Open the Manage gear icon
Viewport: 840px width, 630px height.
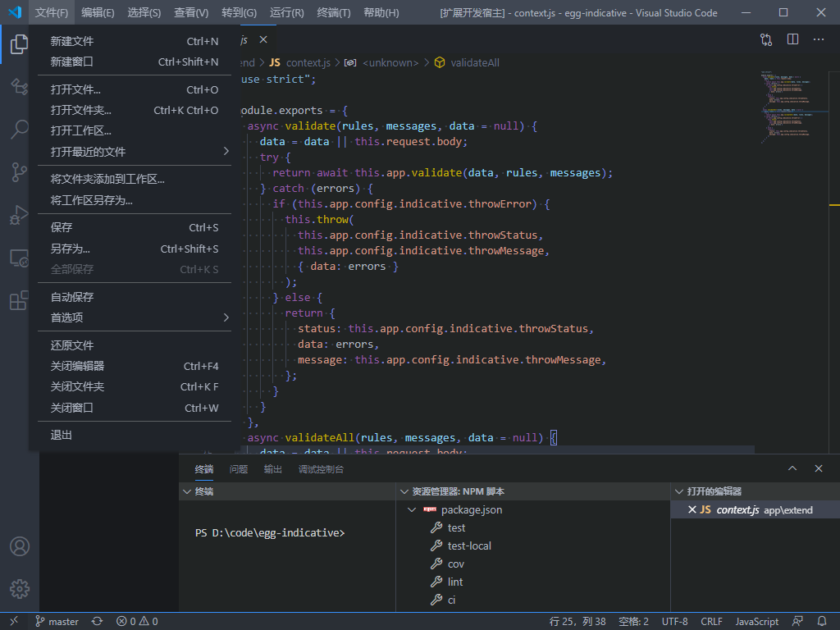coord(20,589)
